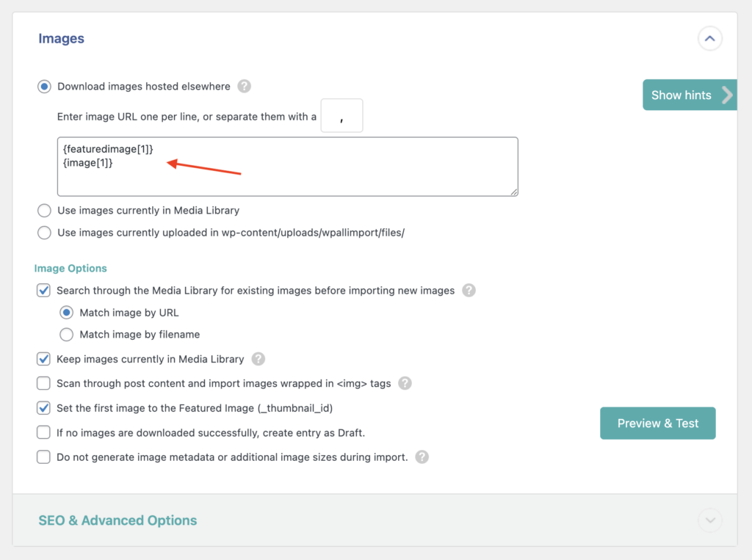Enable "Scan through post content" image import
The image size is (752, 560).
coord(43,383)
